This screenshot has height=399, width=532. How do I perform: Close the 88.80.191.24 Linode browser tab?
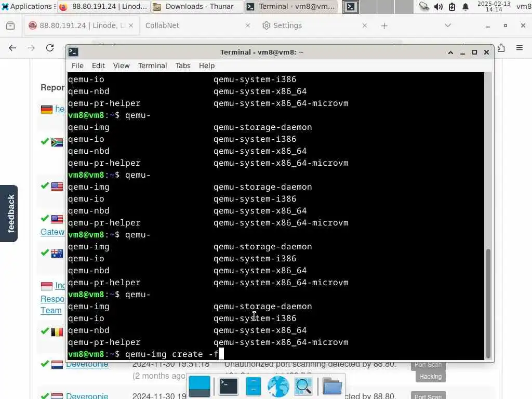point(131,25)
